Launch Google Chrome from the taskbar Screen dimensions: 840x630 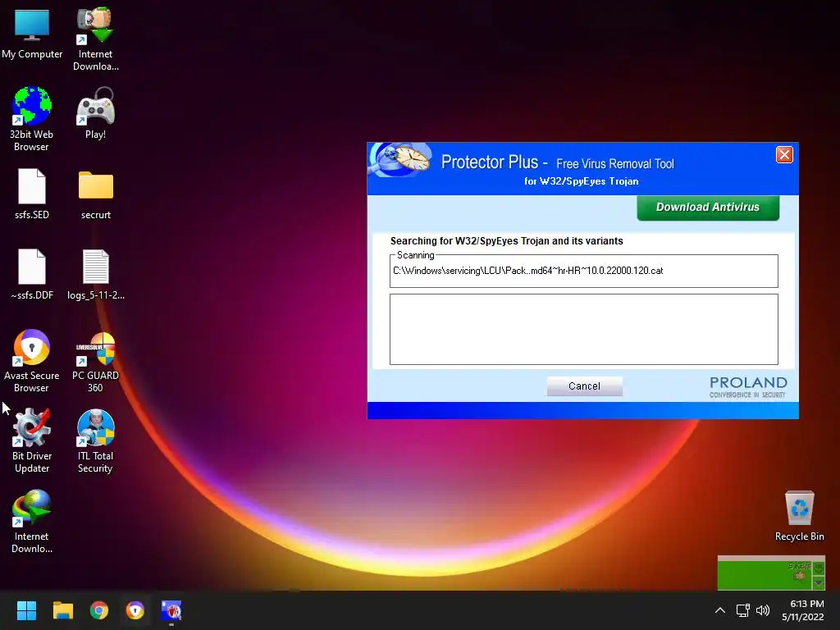[x=98, y=610]
